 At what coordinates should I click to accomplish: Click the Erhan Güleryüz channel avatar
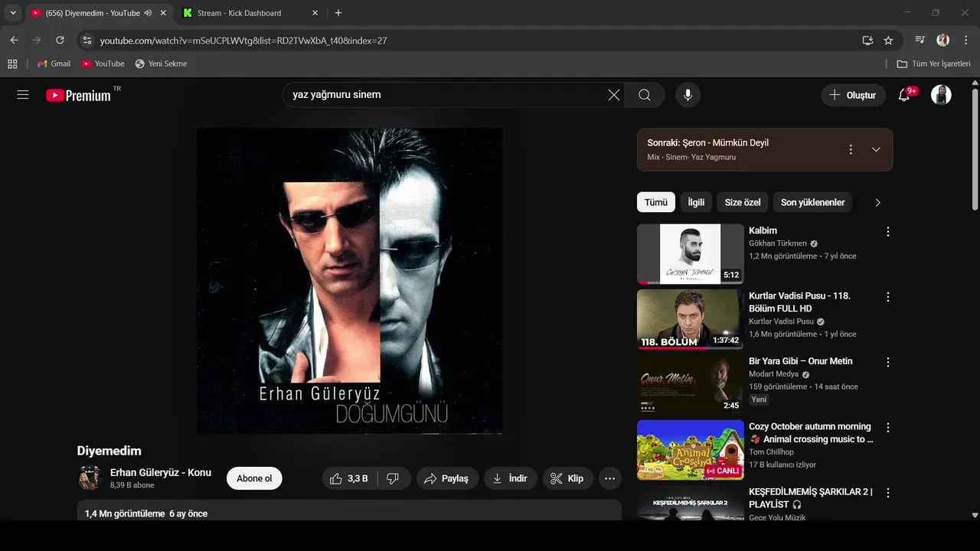coord(90,478)
